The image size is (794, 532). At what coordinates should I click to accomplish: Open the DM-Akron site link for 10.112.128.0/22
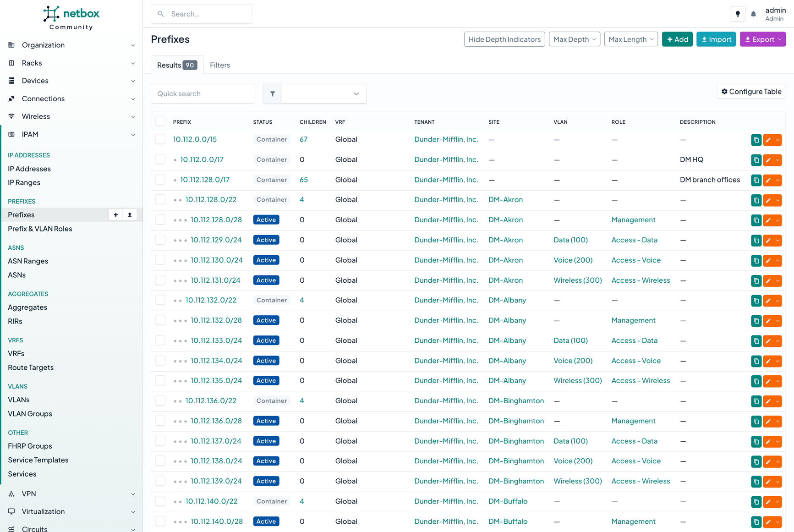(505, 200)
